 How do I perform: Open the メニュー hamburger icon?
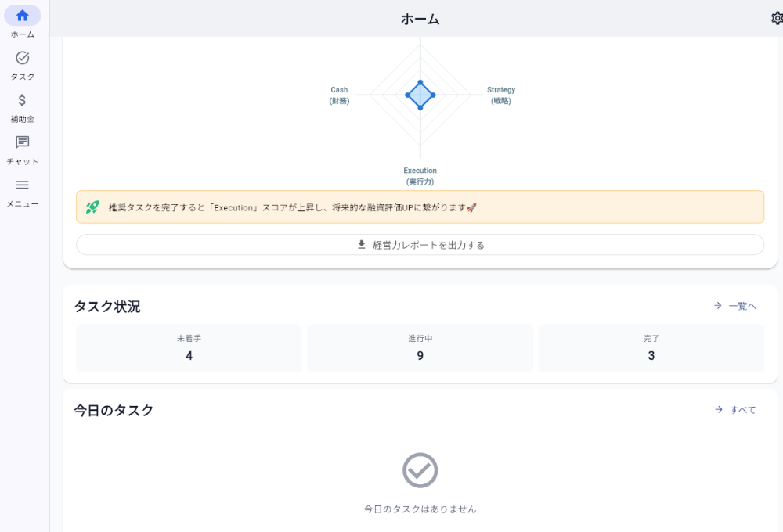[22, 185]
